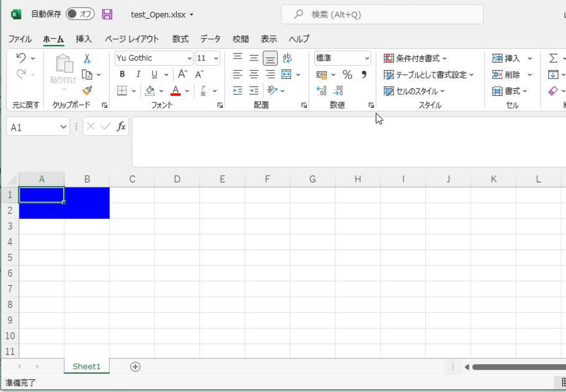The height and width of the screenshot is (392, 566).
Task: Switch to the ページ レイアウト tab
Action: tap(132, 39)
